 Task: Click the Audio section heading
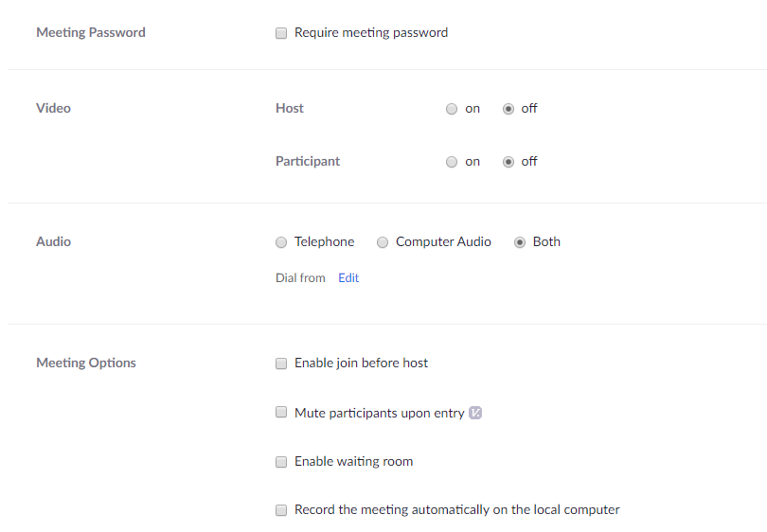(x=53, y=241)
